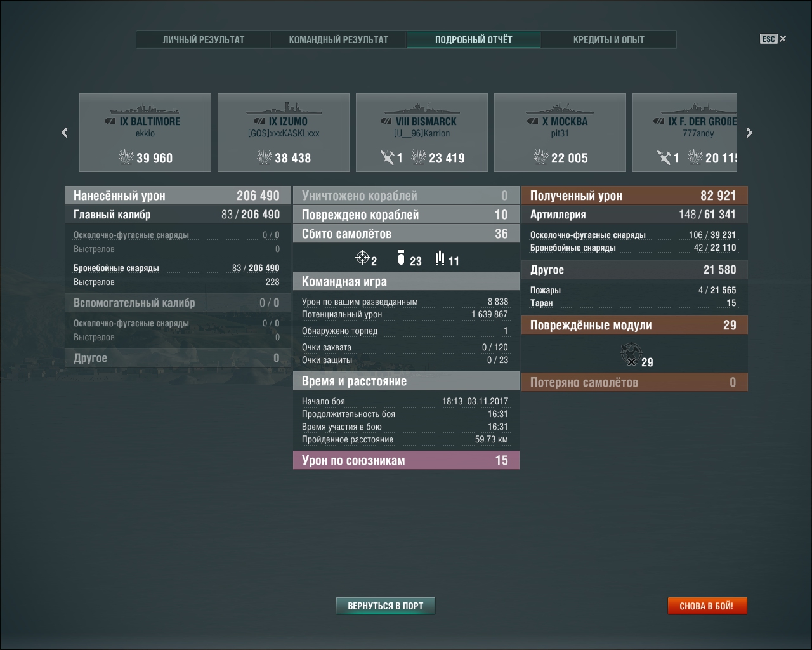Click the Главный калибр row
812x650 pixels.
[178, 215]
